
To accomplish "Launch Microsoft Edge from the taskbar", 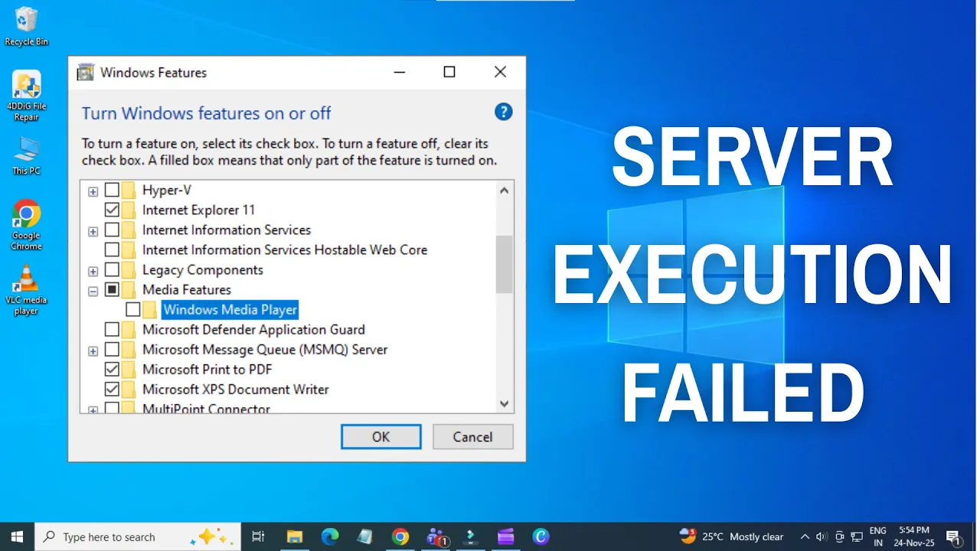I will (x=329, y=536).
